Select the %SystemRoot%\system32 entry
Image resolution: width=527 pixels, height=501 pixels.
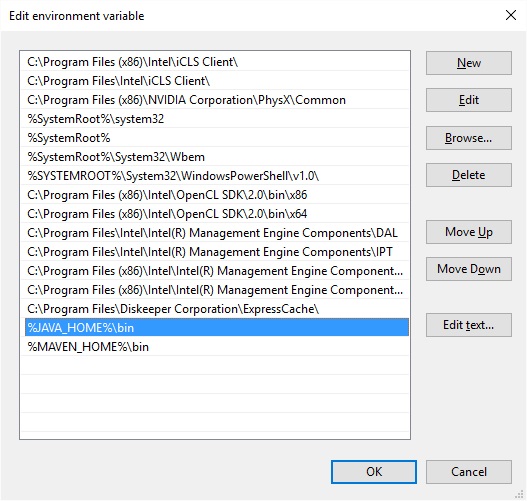point(217,119)
